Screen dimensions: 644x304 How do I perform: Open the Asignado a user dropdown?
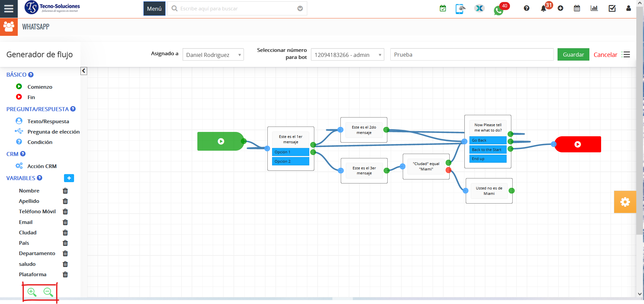pos(213,55)
